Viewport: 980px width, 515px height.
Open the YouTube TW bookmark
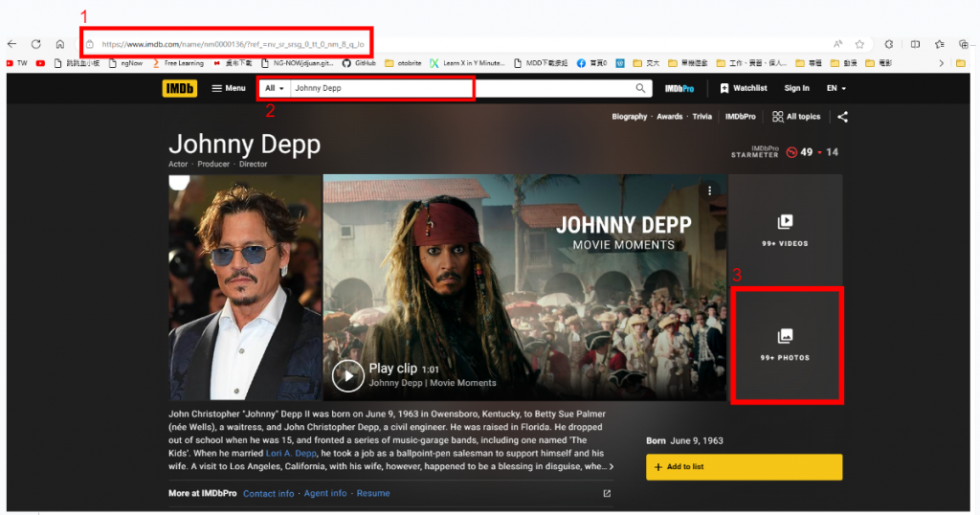[17, 63]
